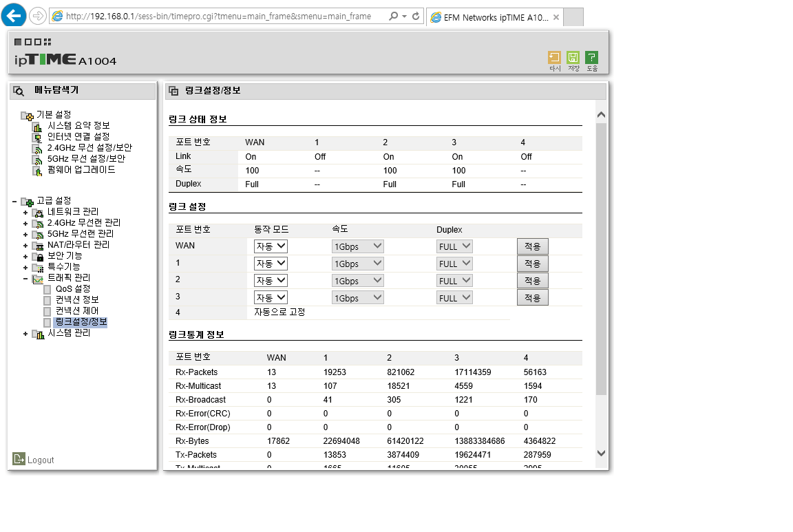Reload page with browser refresh icon
The width and height of the screenshot is (793, 532).
[416, 17]
